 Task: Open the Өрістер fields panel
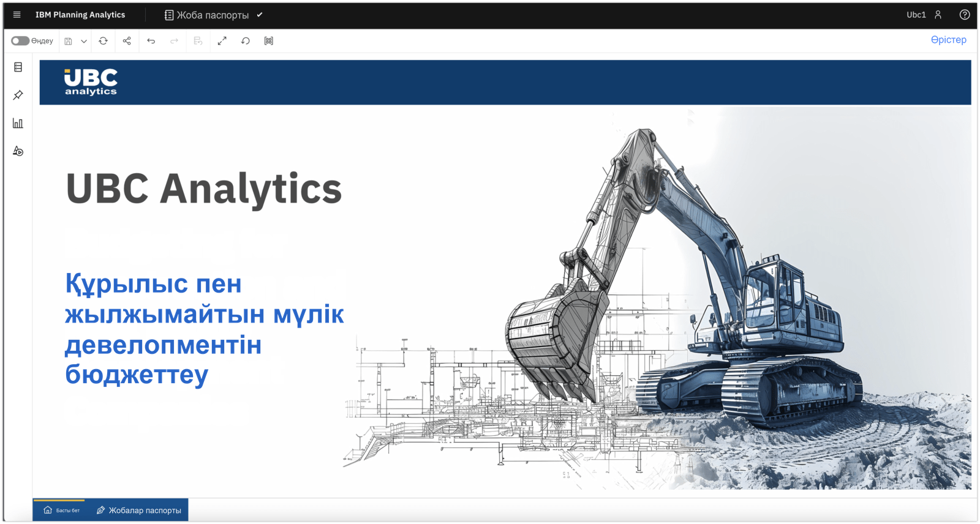tap(948, 40)
